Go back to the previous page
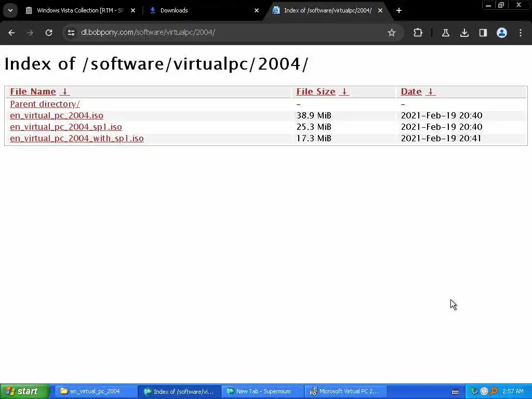The image size is (532, 399). coord(11,33)
